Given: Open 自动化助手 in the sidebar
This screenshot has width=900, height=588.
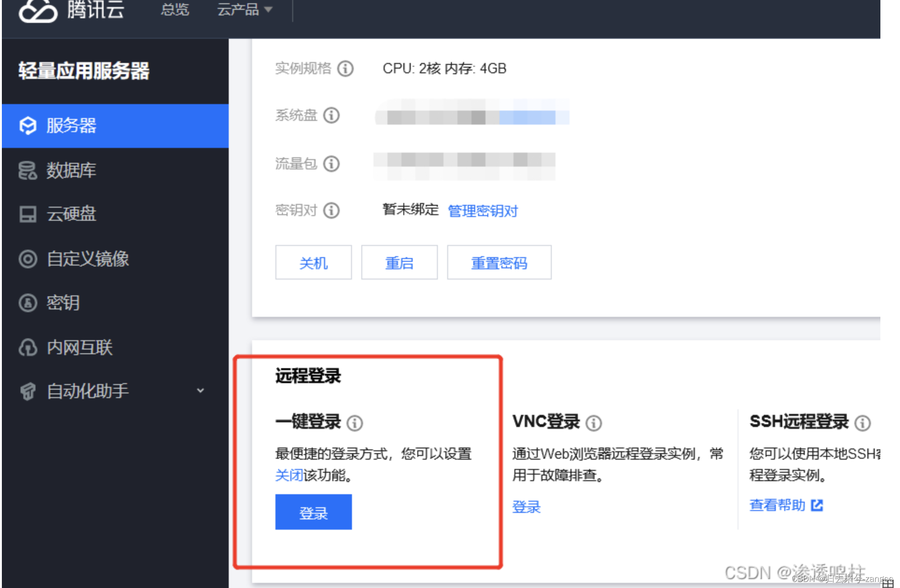Looking at the screenshot, I should point(115,391).
